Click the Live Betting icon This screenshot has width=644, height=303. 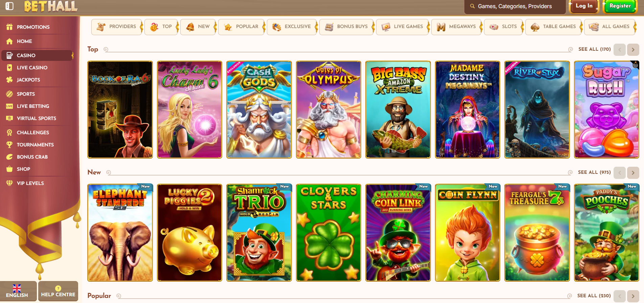(9, 106)
